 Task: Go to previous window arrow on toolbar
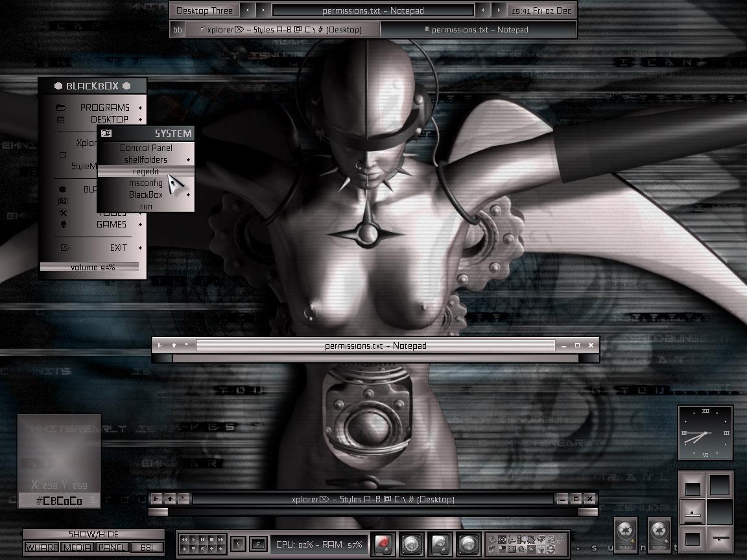[x=482, y=10]
